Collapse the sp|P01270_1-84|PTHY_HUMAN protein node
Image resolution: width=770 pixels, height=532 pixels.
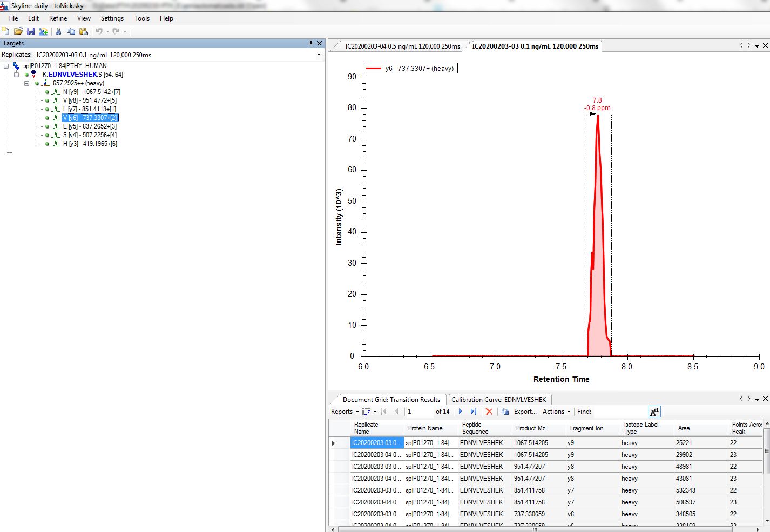click(x=6, y=66)
